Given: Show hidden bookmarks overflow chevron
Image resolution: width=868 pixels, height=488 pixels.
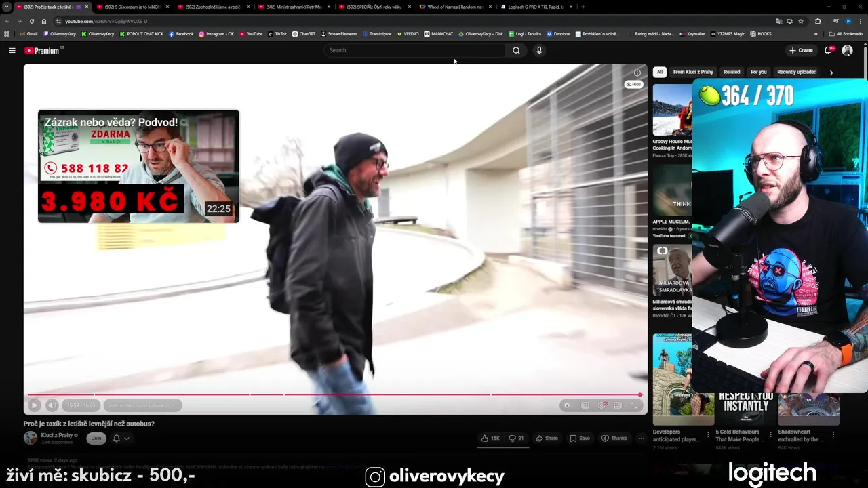Looking at the screenshot, I should point(816,33).
